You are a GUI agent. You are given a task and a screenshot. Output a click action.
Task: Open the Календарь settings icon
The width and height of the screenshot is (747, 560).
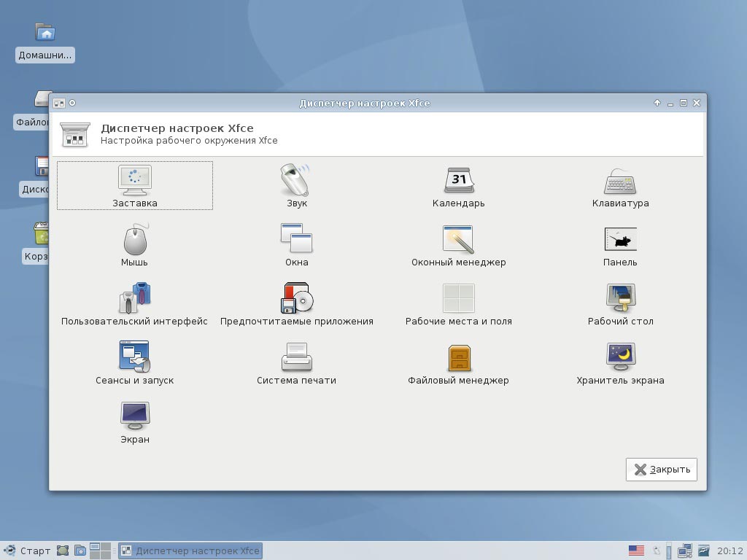click(x=458, y=180)
